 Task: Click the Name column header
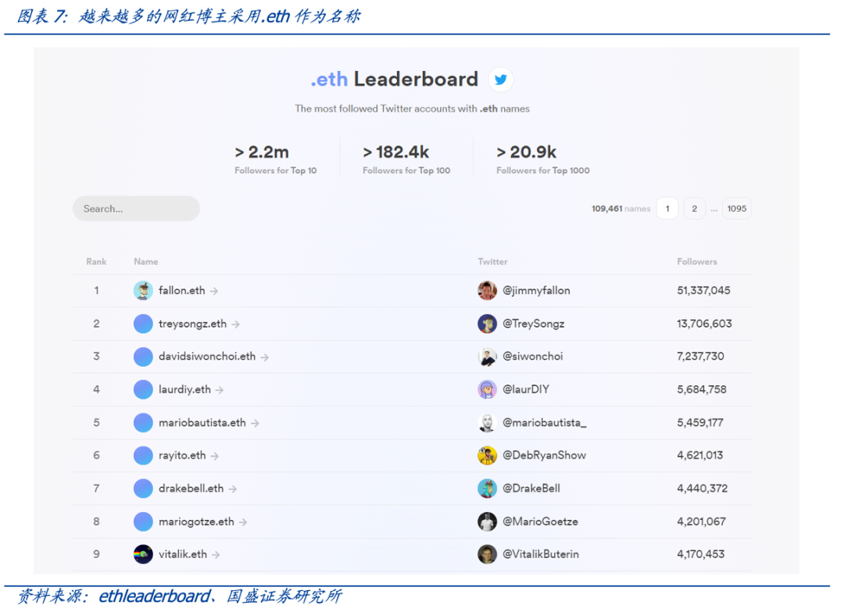(x=146, y=262)
